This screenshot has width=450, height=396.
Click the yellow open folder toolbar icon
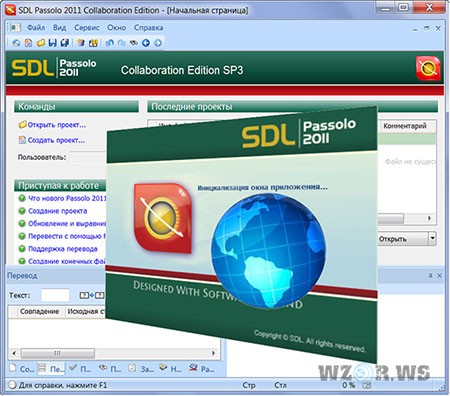coord(41,43)
